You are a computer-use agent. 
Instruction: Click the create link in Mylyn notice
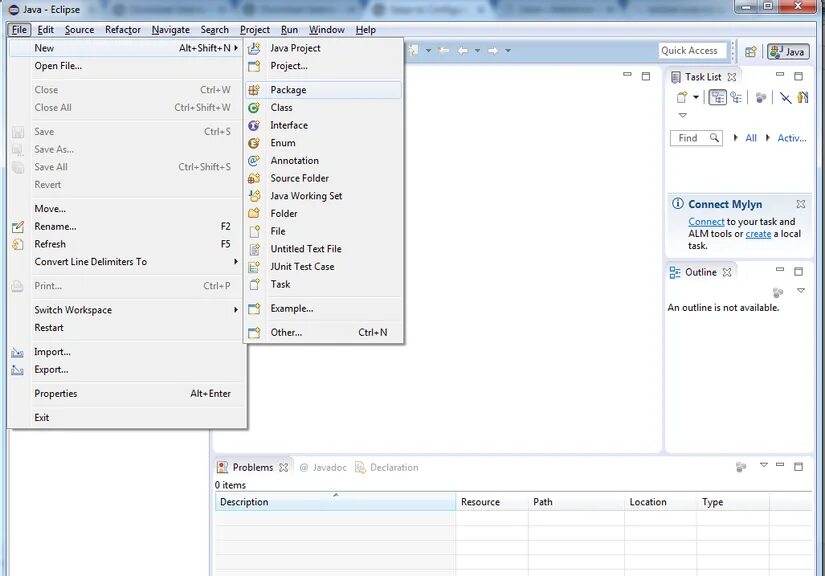click(758, 234)
